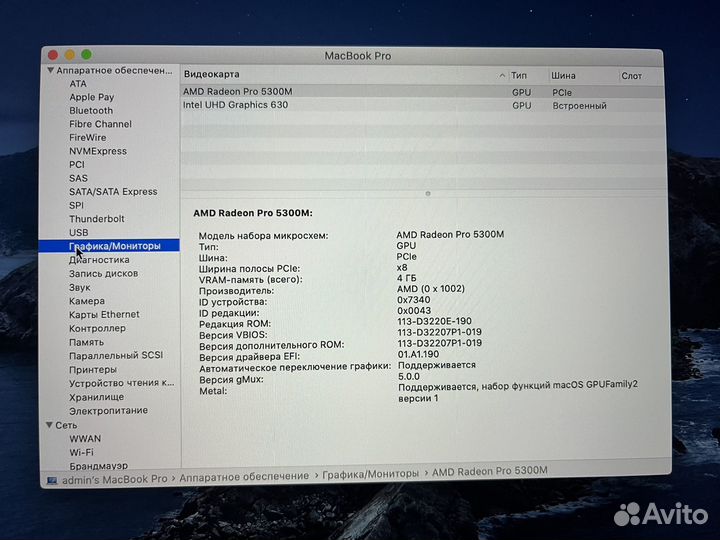This screenshot has width=720, height=540.
Task: Click manufacturer value AMD (0 x 1002)
Action: 431,289
